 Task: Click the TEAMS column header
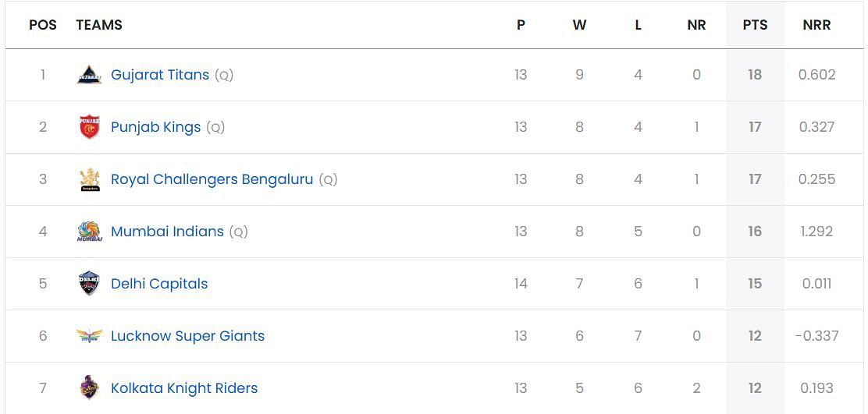click(x=99, y=25)
